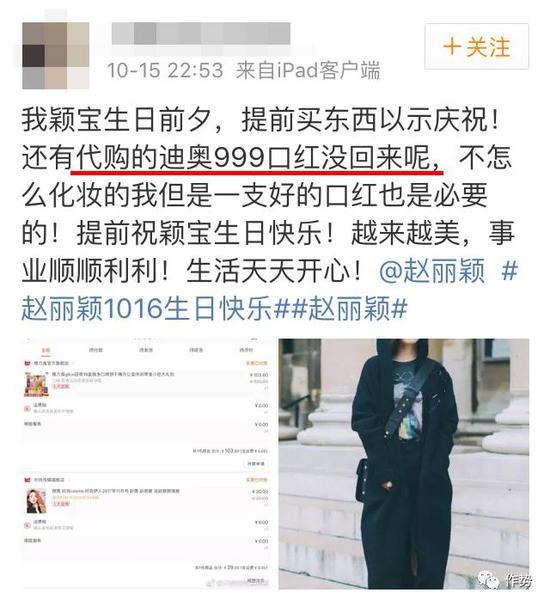The width and height of the screenshot is (550, 605).
Task: Open the magazine cover product image
Action: point(36,501)
